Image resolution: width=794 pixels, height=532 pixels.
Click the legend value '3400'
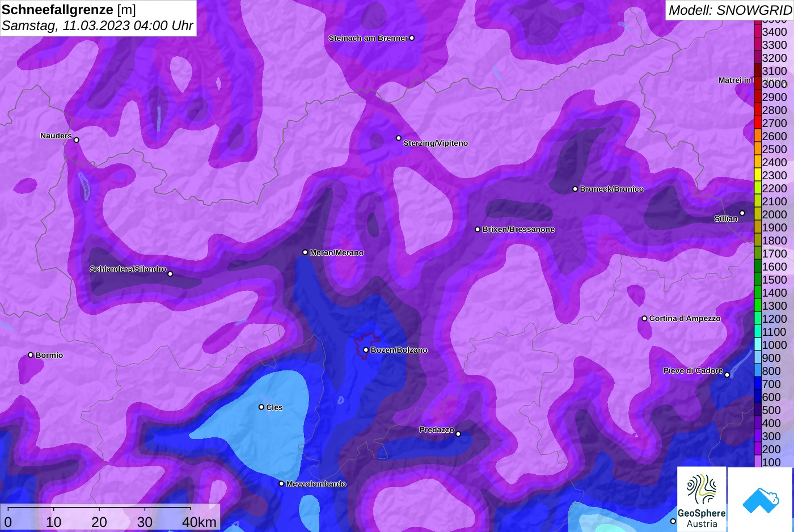pyautogui.click(x=774, y=32)
